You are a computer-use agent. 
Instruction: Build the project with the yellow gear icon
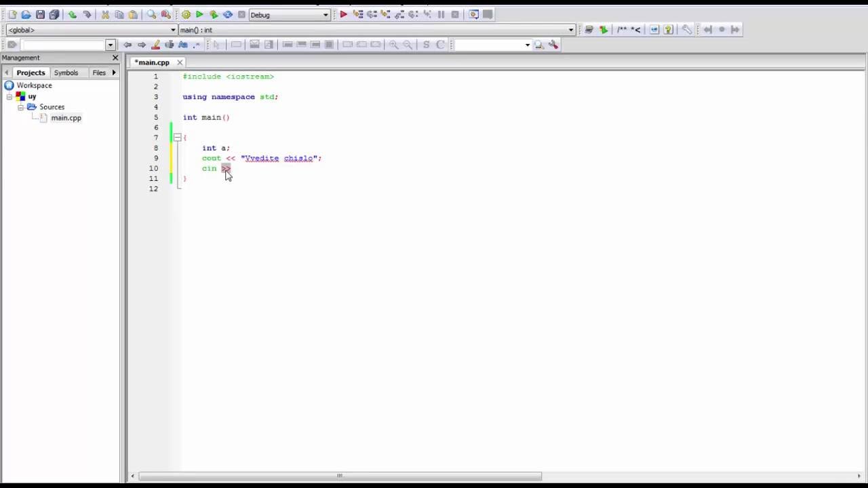[x=186, y=14]
